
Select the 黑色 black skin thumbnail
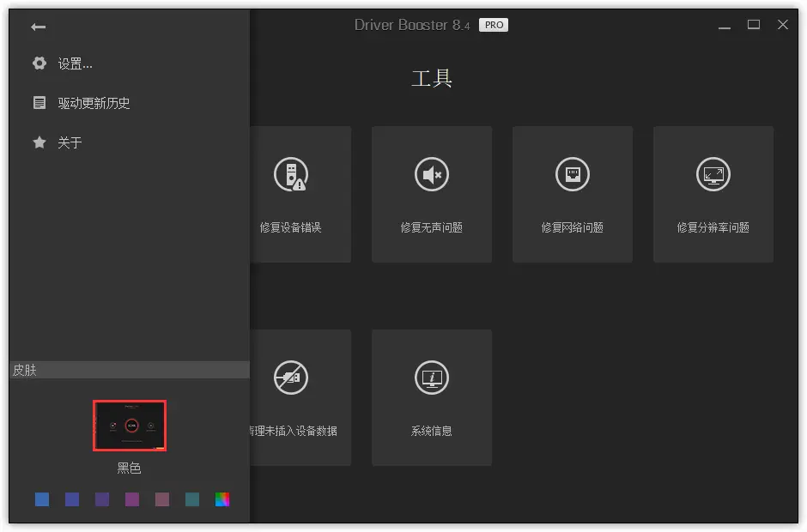tap(130, 425)
